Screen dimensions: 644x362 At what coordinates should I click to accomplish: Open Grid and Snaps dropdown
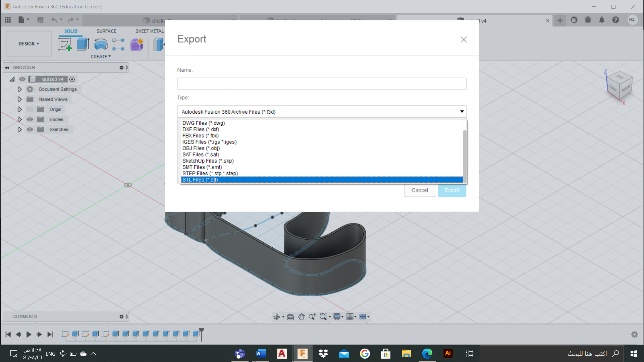tap(351, 317)
